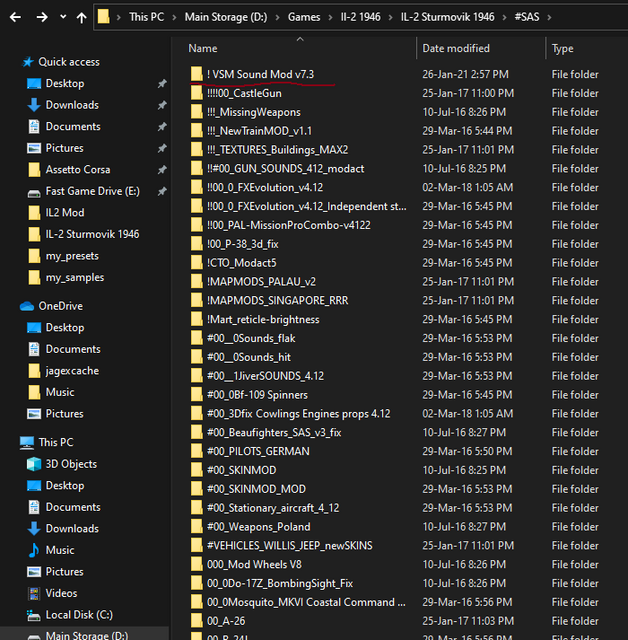The height and width of the screenshot is (640, 628).
Task: Select !!00_PAL-MissionProCombo-v4122 folder
Action: click(288, 225)
